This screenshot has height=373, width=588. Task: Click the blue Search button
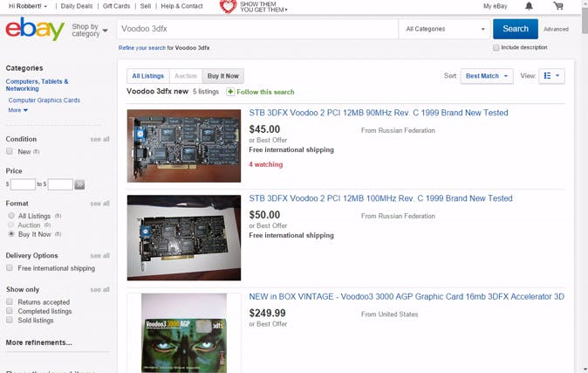coord(516,29)
